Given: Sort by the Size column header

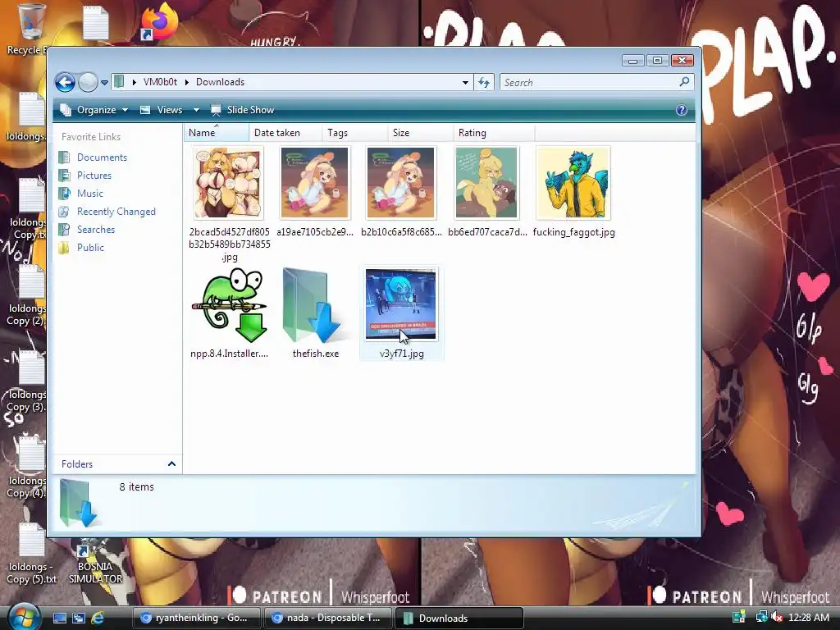Looking at the screenshot, I should click(421, 133).
